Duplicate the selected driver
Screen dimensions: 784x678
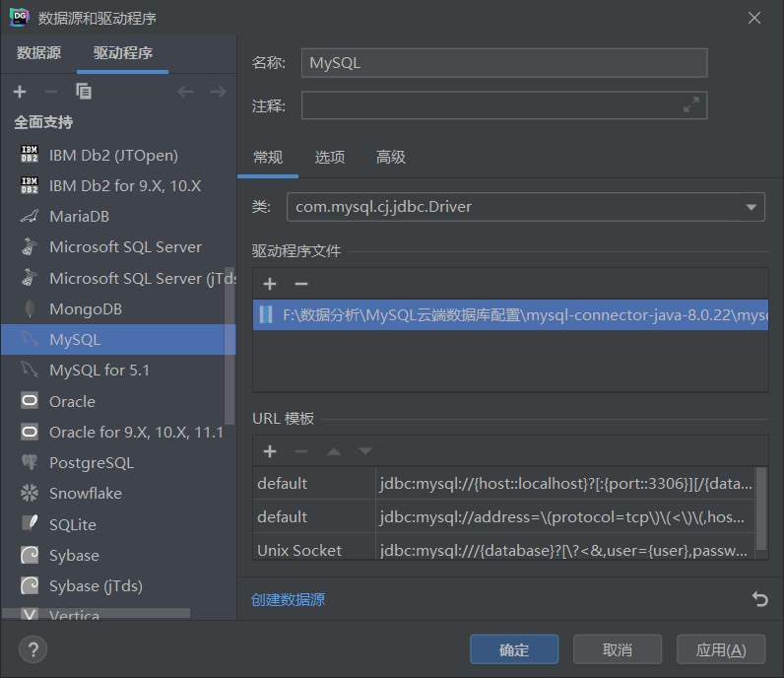tap(84, 91)
